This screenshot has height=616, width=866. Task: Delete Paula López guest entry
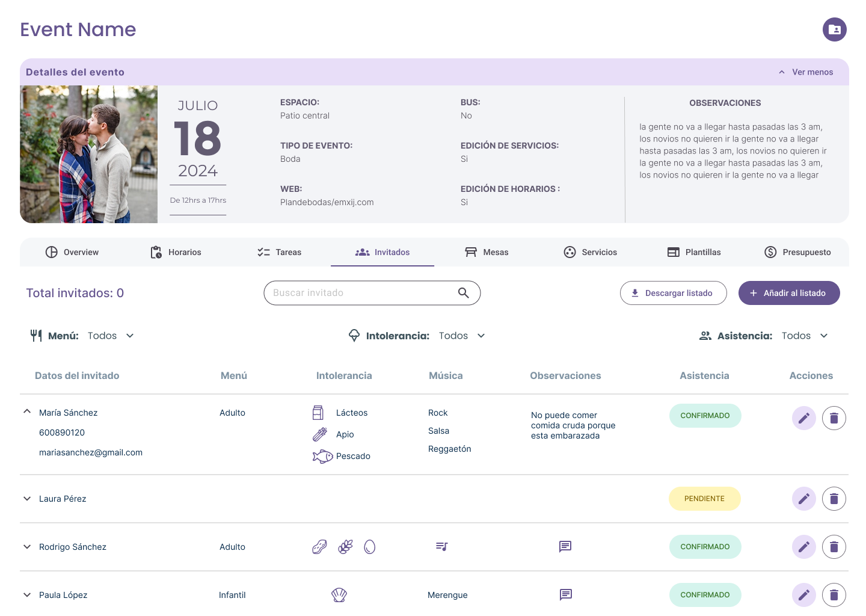tap(834, 595)
